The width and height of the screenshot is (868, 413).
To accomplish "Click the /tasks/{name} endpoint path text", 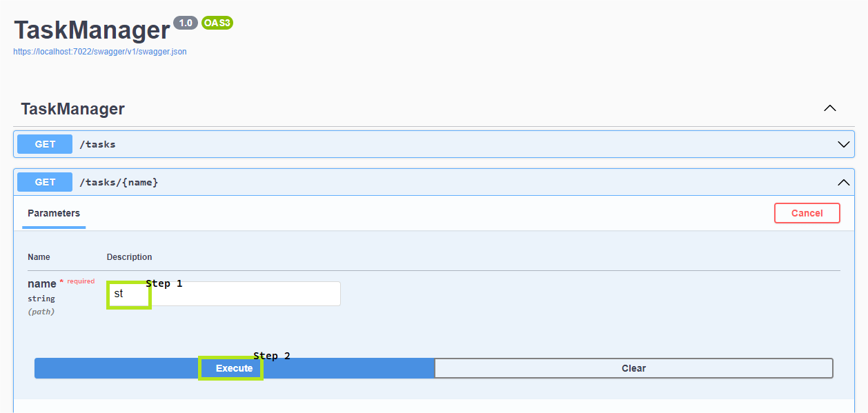I will point(119,182).
